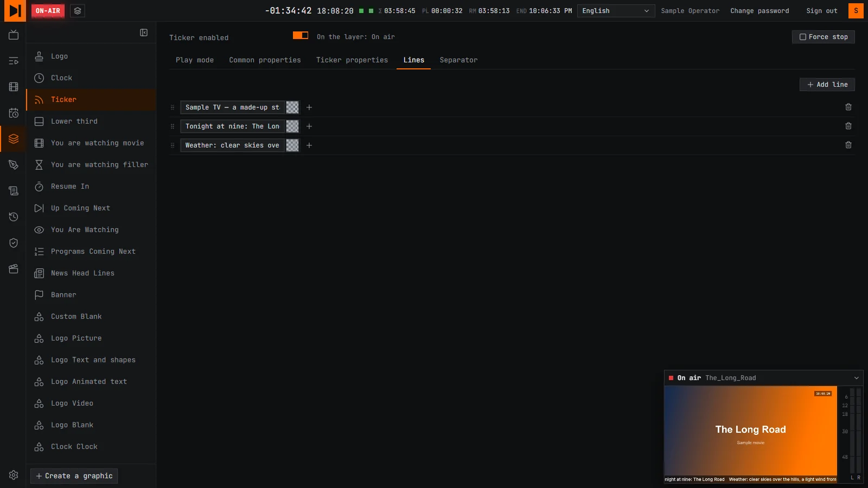Switch to the Play mode tab
This screenshot has width=868, height=488.
click(x=195, y=60)
